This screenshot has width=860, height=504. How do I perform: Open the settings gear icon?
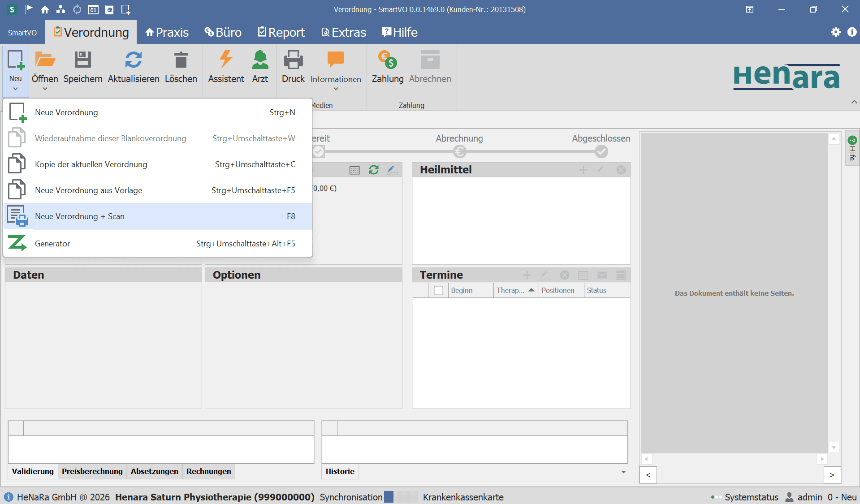836,32
